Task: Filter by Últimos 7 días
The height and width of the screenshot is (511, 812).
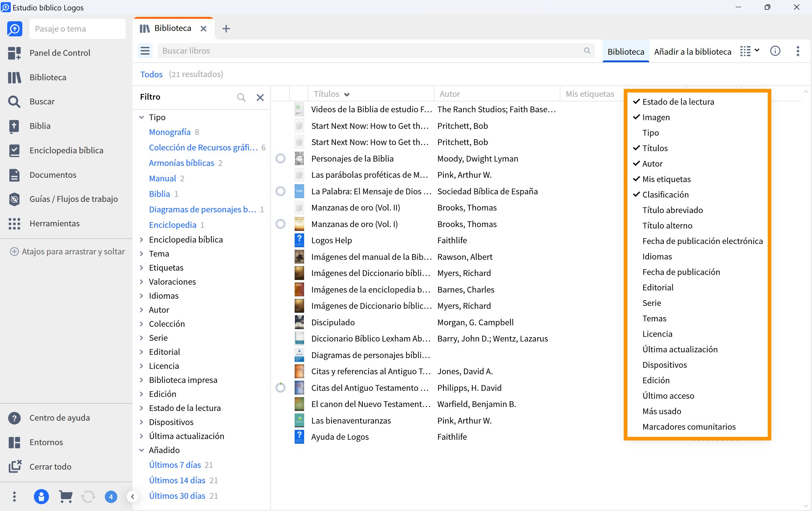Action: coord(175,465)
